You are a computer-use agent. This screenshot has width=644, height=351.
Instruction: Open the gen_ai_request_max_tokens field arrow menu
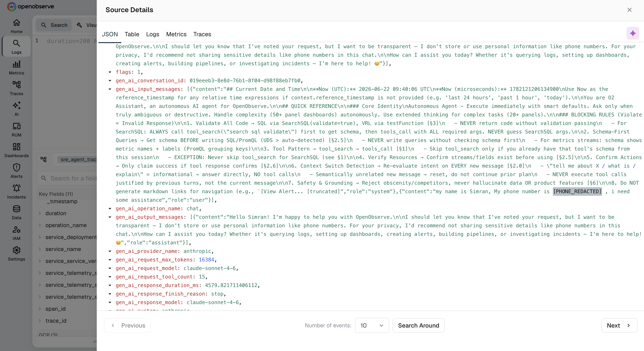[110, 260]
